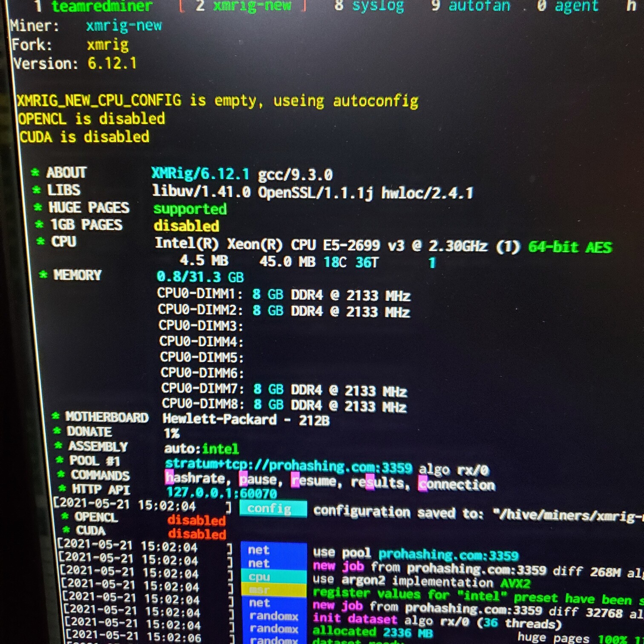Click the 18C 36T core count

coord(351,262)
